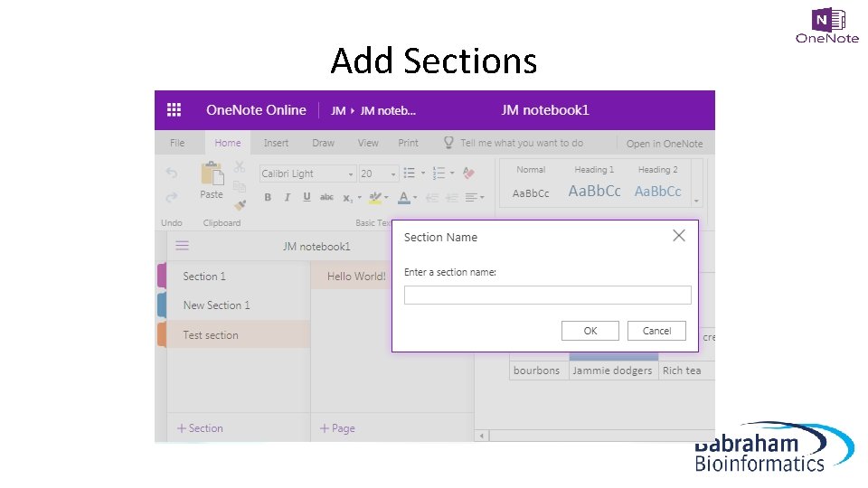Click the Copy icon
868x488 pixels.
239,186
